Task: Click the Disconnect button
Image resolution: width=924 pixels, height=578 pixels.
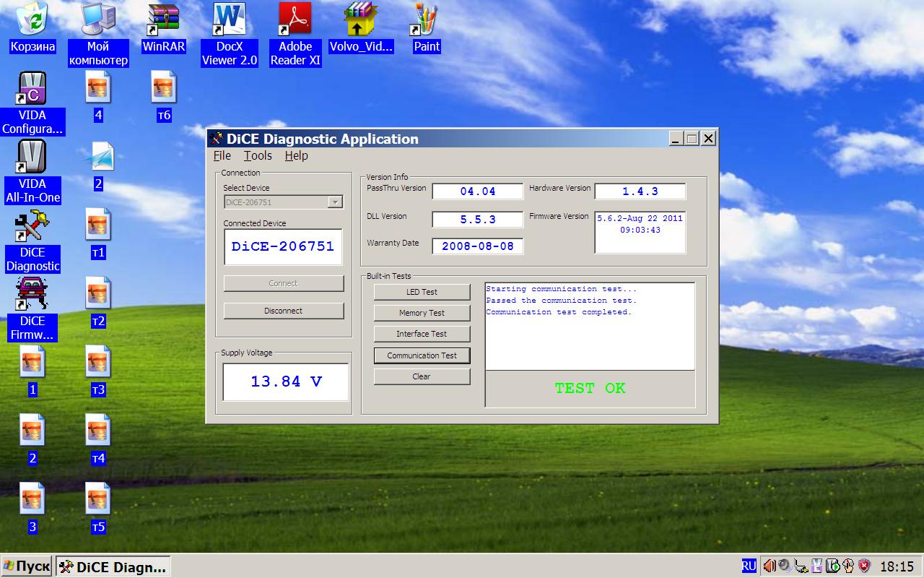Action: pos(284,311)
